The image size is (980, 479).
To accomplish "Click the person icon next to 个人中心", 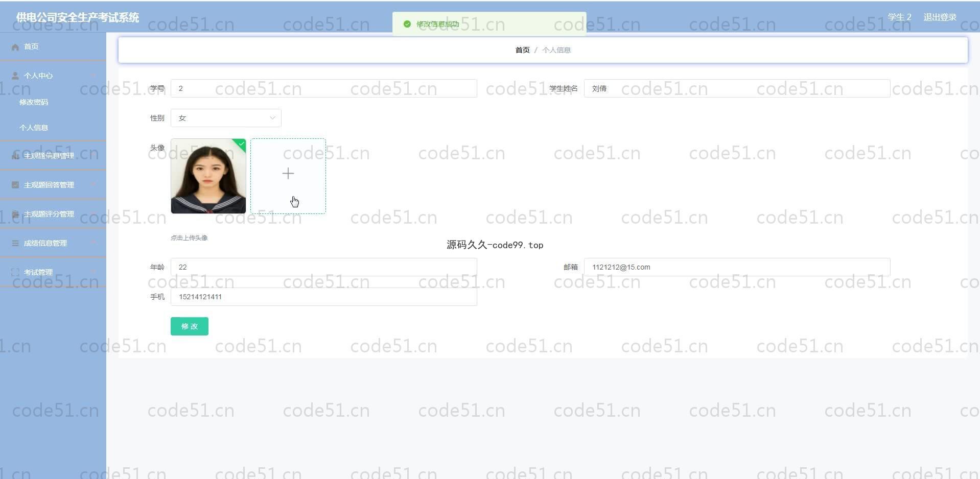I will click(15, 76).
